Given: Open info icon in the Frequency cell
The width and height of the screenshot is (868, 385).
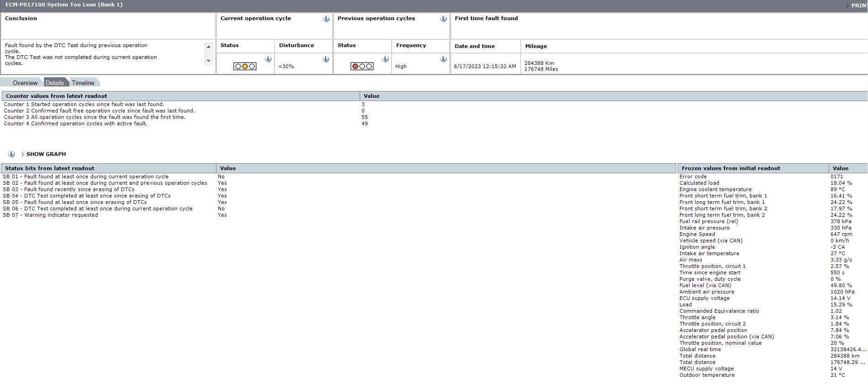Looking at the screenshot, I should pos(443,59).
